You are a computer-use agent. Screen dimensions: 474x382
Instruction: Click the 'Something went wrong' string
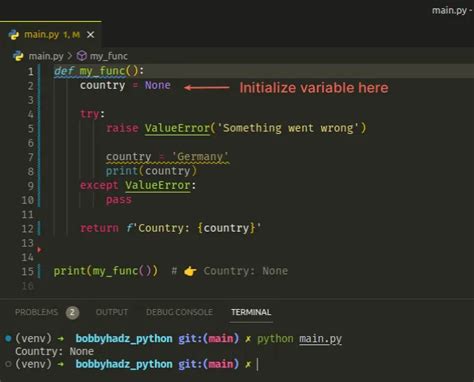pyautogui.click(x=288, y=128)
